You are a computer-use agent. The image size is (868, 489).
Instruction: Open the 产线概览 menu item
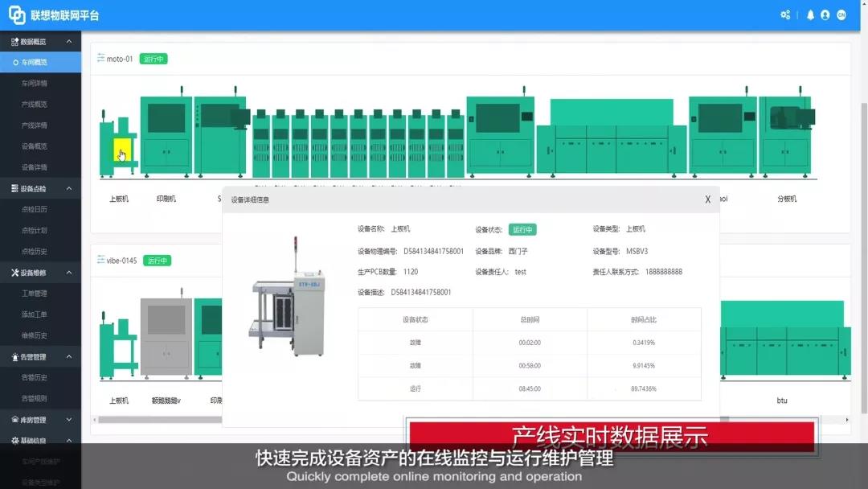click(x=35, y=104)
